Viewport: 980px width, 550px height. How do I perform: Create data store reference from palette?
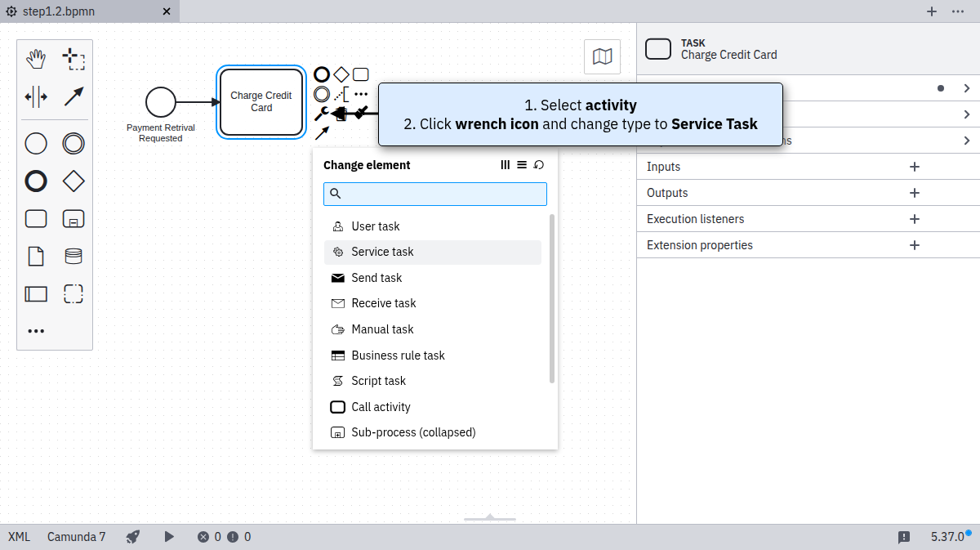[x=73, y=256]
